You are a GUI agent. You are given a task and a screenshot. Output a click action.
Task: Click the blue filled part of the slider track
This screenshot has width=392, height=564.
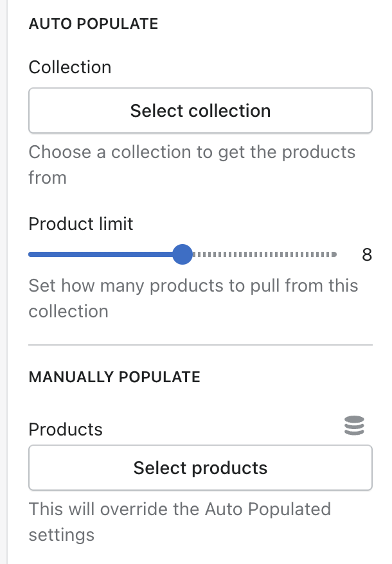pyautogui.click(x=103, y=255)
